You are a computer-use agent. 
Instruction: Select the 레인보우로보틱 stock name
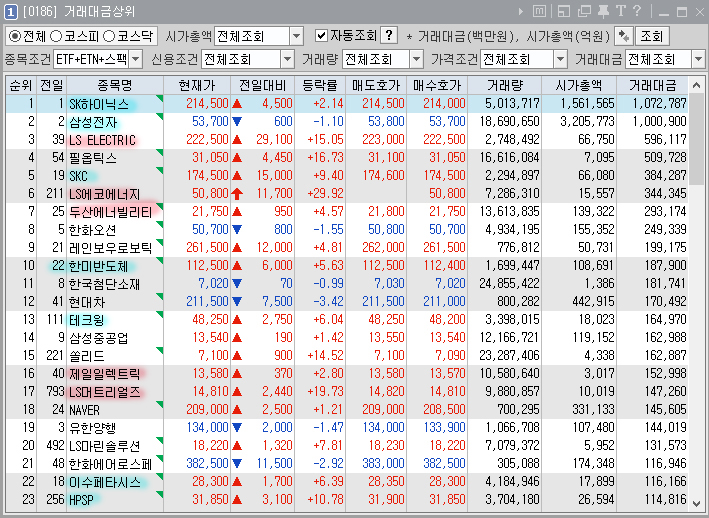[110, 248]
